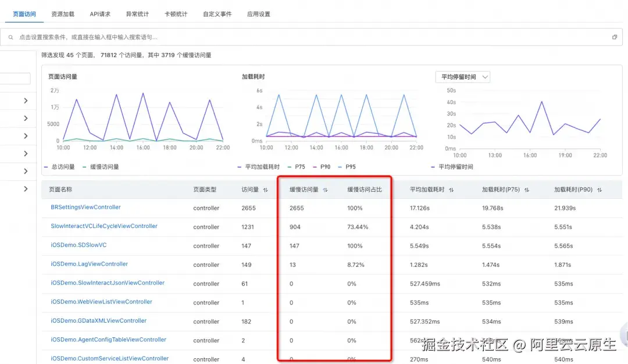Screen dimensions: 628x364
Task: Open the API请求 tab
Action: click(100, 14)
